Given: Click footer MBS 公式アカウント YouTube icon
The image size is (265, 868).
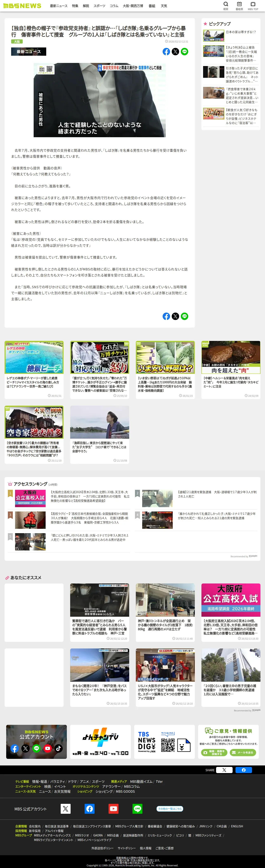Looking at the screenshot, I should pos(113,809).
